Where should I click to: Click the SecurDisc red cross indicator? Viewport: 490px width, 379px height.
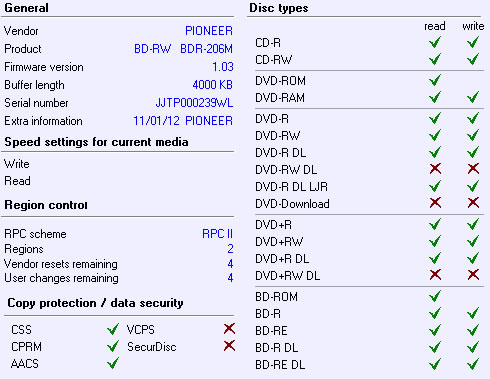tap(229, 346)
